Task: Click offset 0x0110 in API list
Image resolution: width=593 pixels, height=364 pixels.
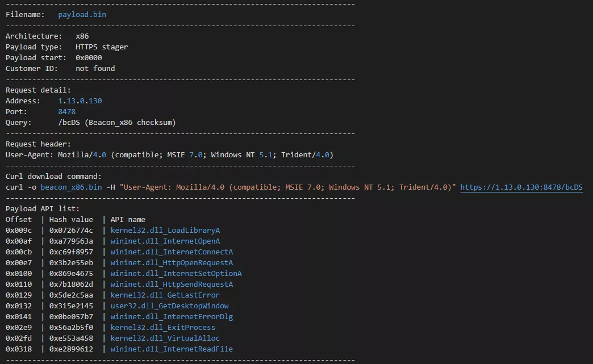Action: coord(19,284)
